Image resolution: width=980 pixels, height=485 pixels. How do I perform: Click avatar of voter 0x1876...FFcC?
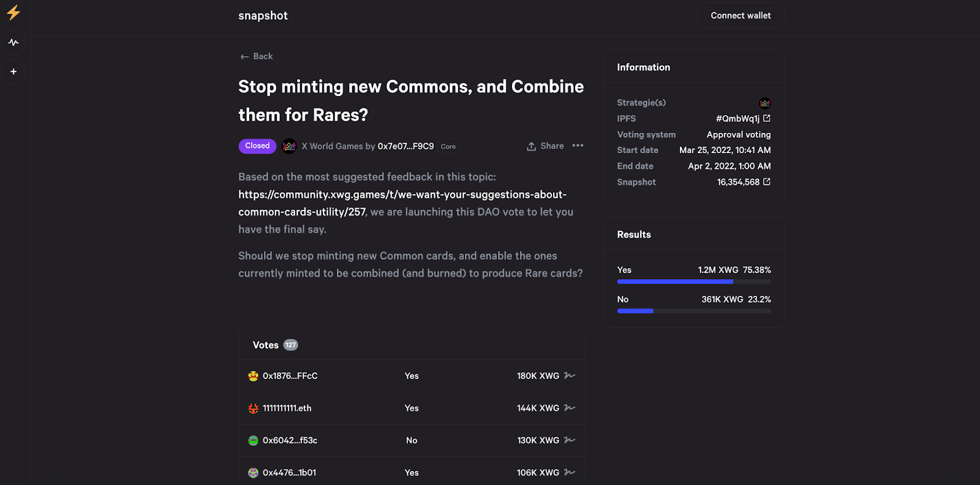click(x=253, y=376)
